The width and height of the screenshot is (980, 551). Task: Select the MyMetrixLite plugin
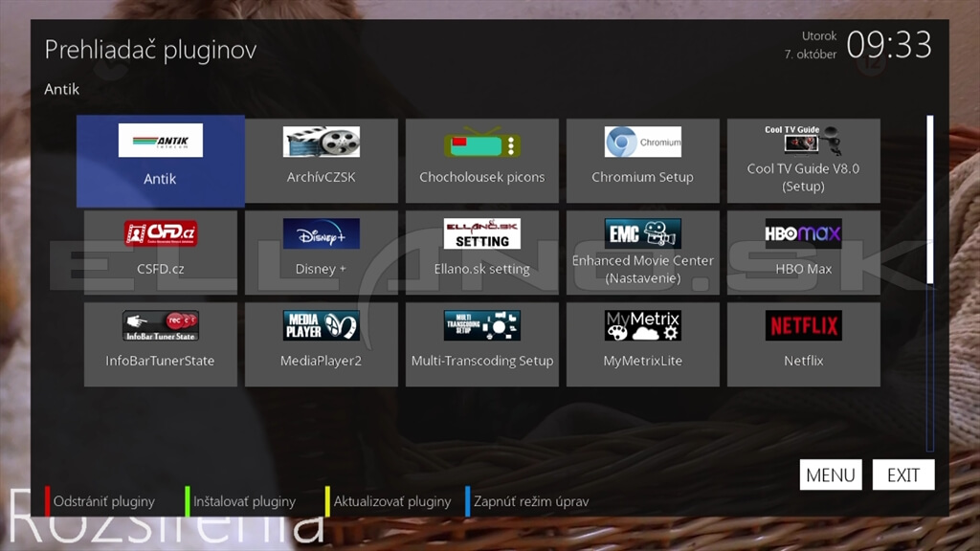point(642,344)
